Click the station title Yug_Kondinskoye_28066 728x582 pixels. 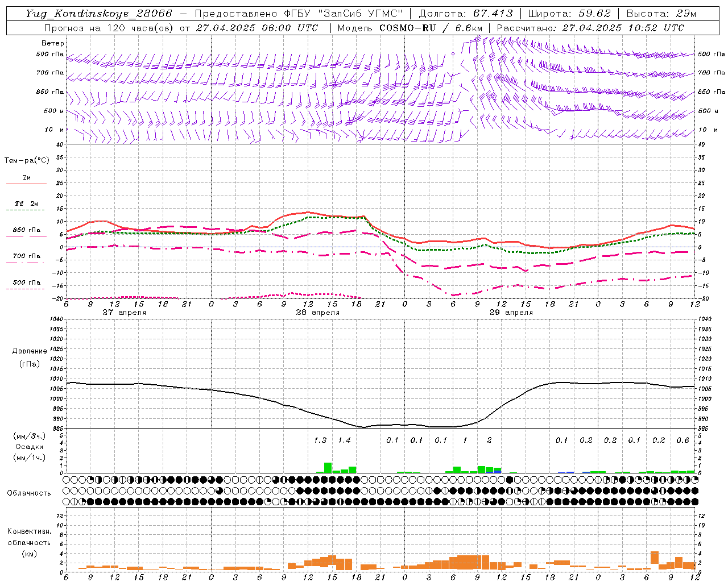pyautogui.click(x=99, y=14)
